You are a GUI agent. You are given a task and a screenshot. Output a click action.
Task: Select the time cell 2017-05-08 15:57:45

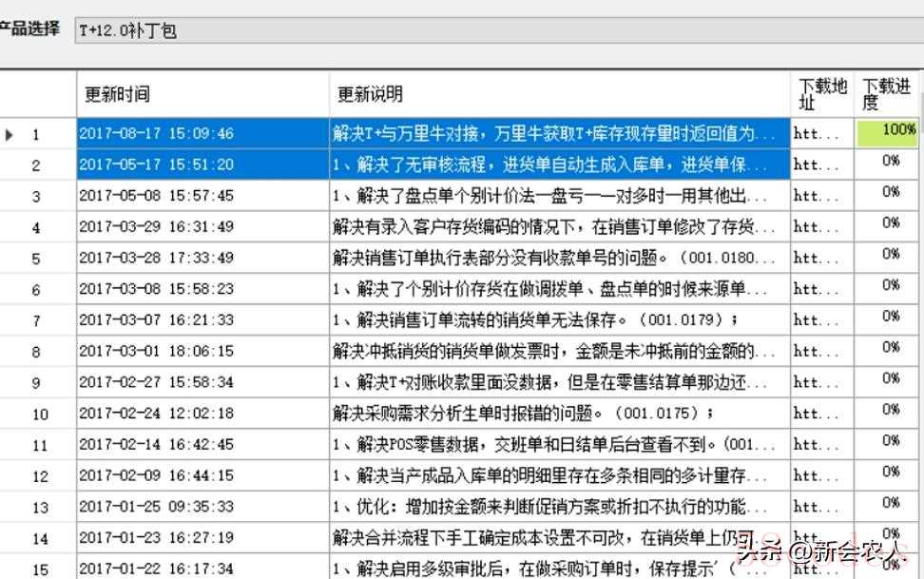click(x=202, y=196)
